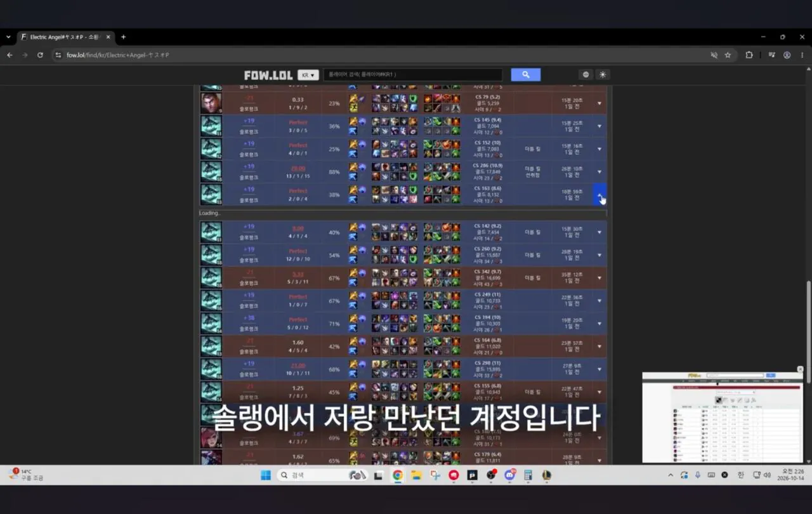This screenshot has width=812, height=514.
Task: Expand the 13/1/15 match row arrow
Action: [599, 172]
